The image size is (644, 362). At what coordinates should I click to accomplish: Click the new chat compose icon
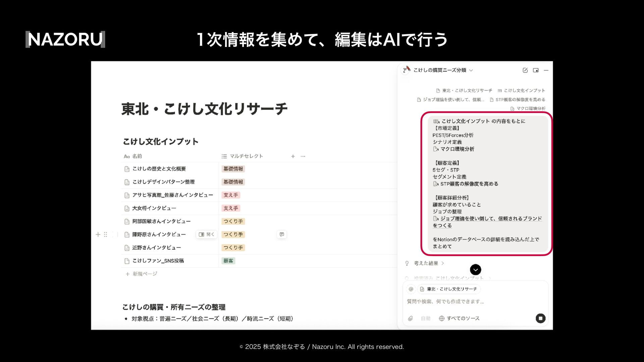[x=525, y=70]
